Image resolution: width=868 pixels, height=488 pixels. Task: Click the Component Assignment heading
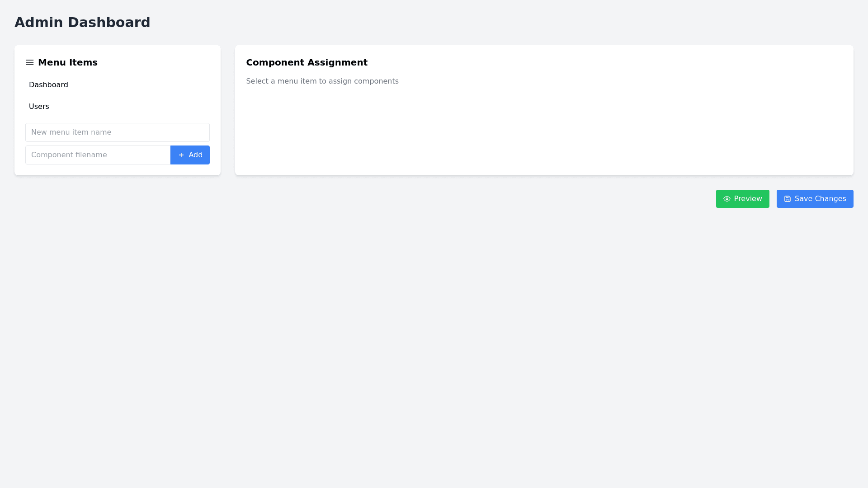307,62
